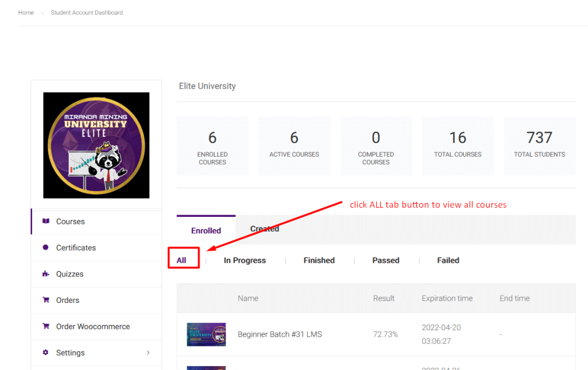Screen dimensions: 588x370
Task: Click the cart icon beside Order Woocommerce
Action: click(46, 326)
